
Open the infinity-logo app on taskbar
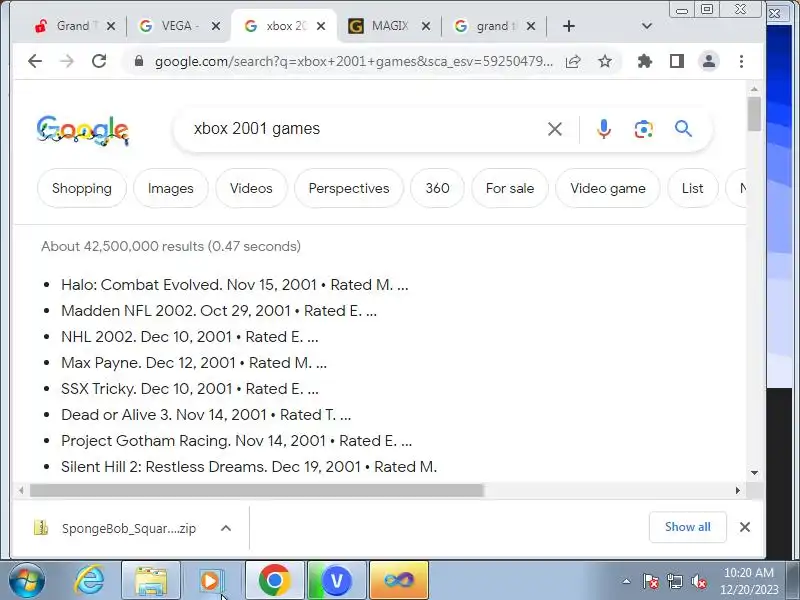pyautogui.click(x=399, y=581)
